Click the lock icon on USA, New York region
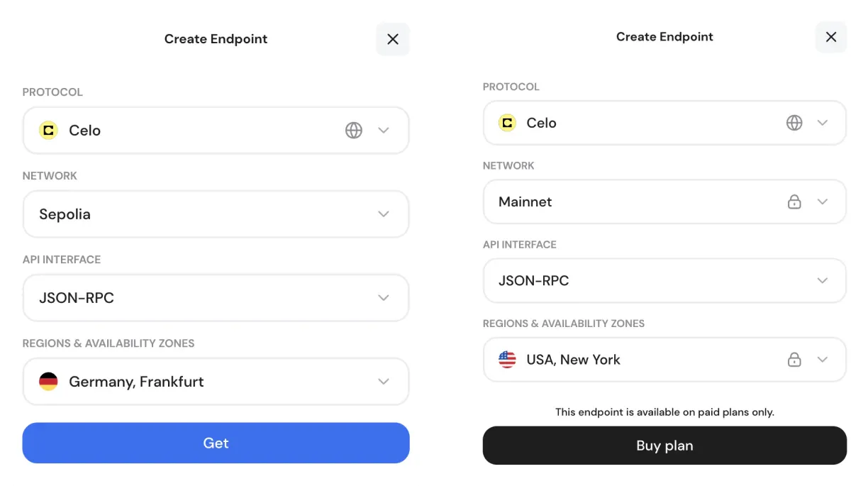 coord(794,359)
